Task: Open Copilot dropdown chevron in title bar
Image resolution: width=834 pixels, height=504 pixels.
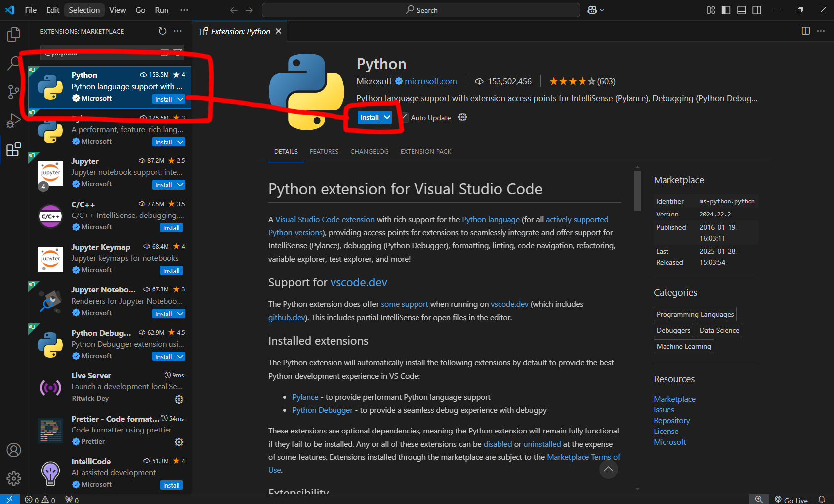Action: point(602,10)
